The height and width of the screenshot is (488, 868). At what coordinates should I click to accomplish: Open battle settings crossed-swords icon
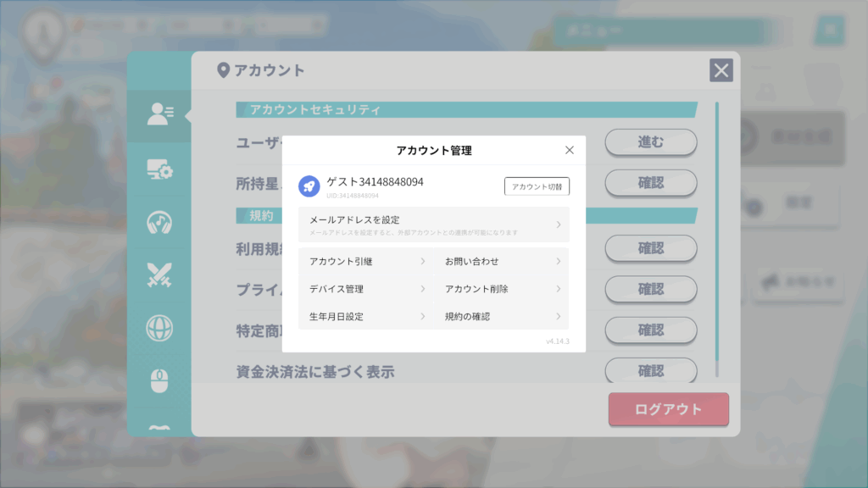tap(159, 274)
